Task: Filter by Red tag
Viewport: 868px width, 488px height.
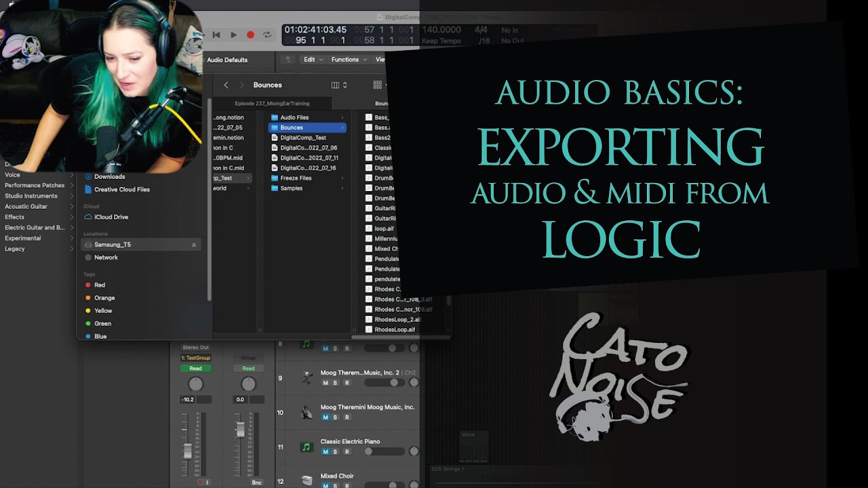Action: (x=95, y=285)
